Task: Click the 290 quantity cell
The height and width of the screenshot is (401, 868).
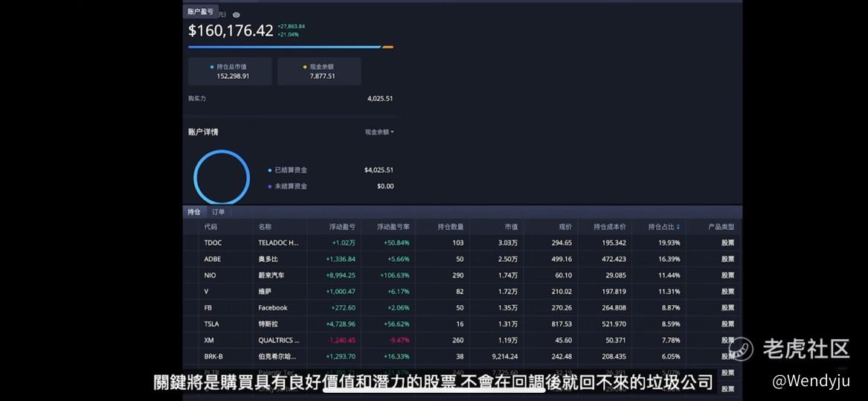Action: click(458, 275)
